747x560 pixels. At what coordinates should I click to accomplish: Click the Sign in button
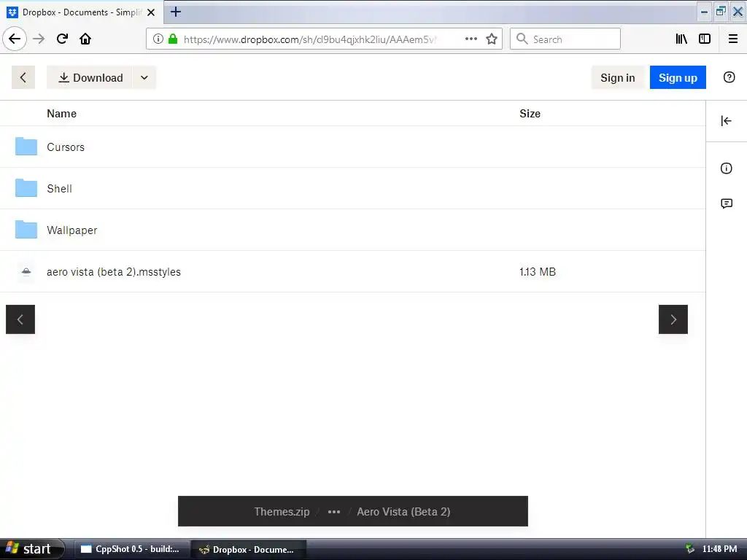[x=617, y=77]
